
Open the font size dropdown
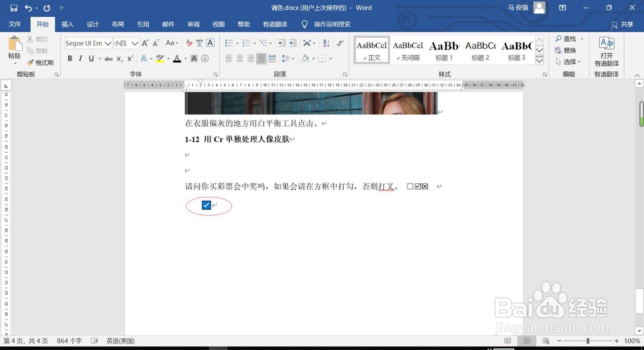coord(135,43)
